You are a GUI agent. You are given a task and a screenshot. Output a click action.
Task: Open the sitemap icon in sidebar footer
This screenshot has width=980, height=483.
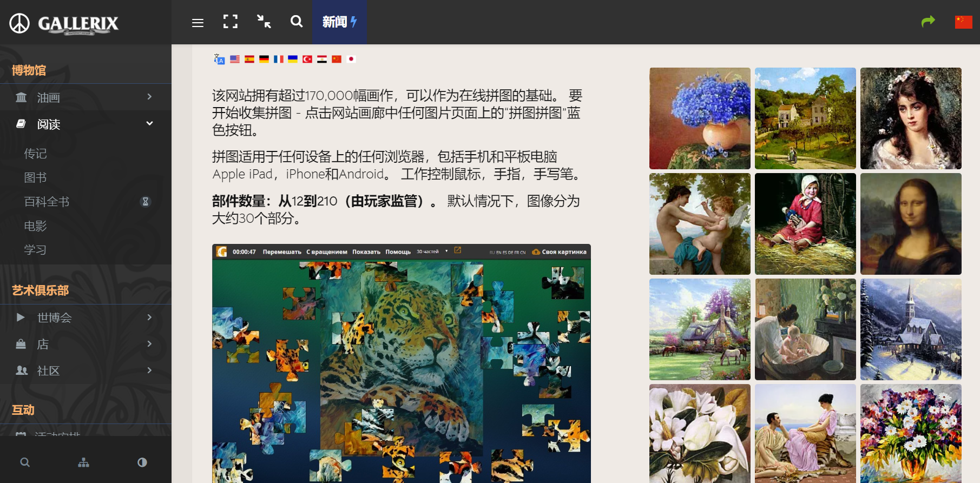[x=83, y=462]
